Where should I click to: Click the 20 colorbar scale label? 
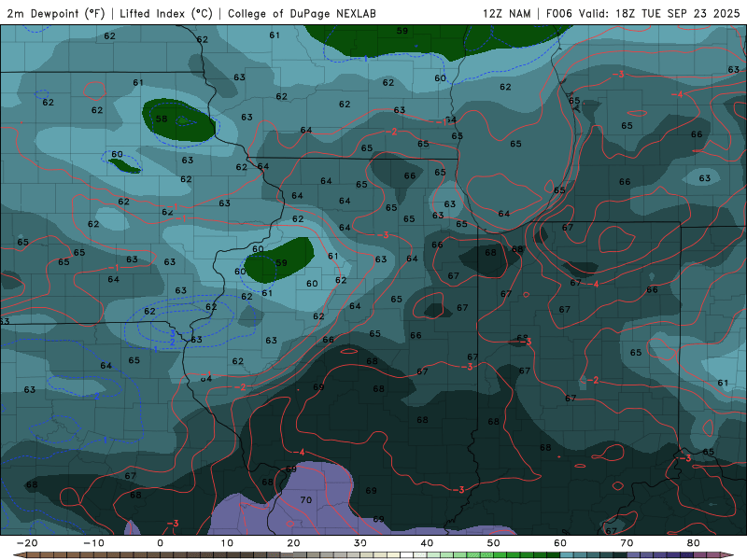pyautogui.click(x=293, y=543)
